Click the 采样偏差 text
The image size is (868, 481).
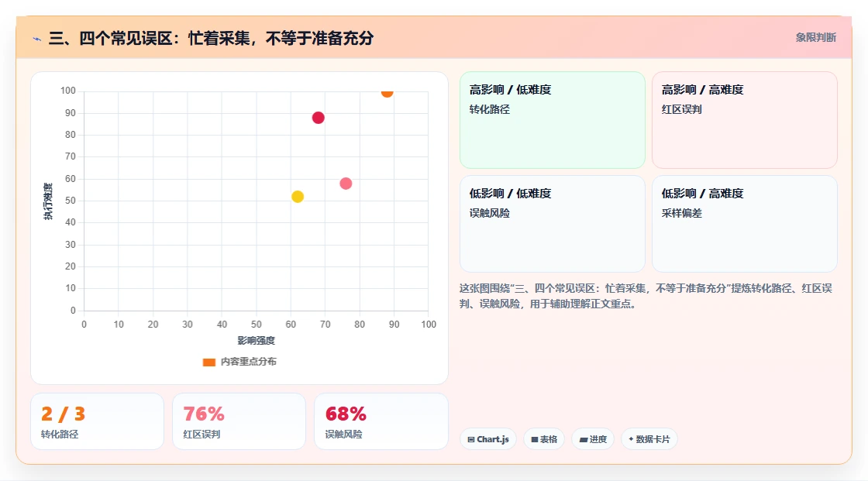[x=681, y=213]
